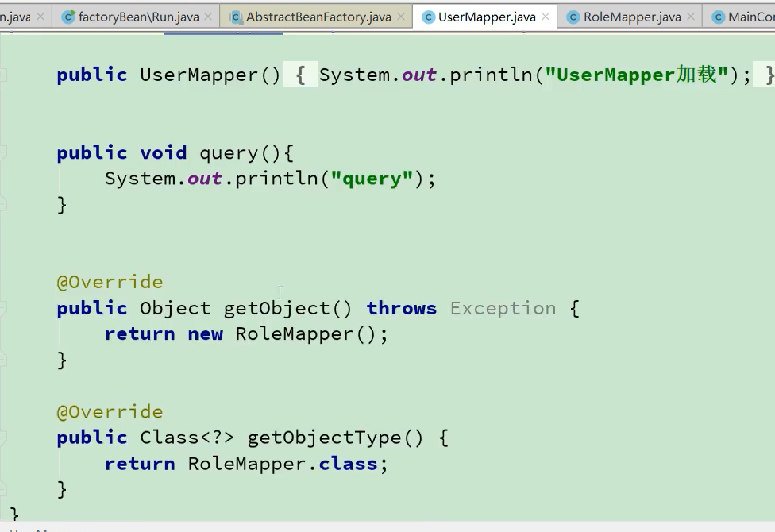Image resolution: width=775 pixels, height=532 pixels.
Task: Expand the folded UserMapper constructor in gutter
Action: tap(3, 75)
